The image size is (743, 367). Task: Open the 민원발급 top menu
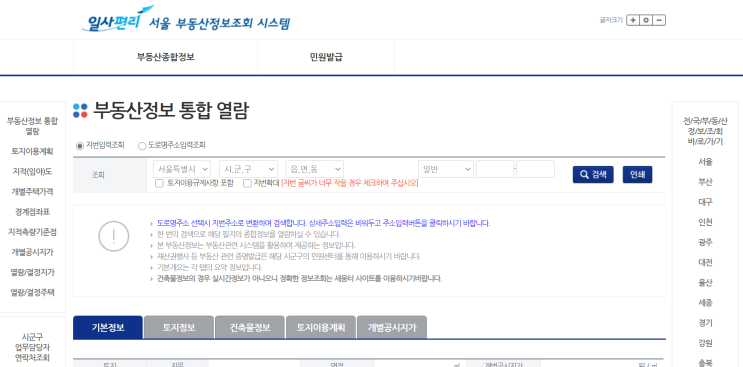click(x=326, y=57)
